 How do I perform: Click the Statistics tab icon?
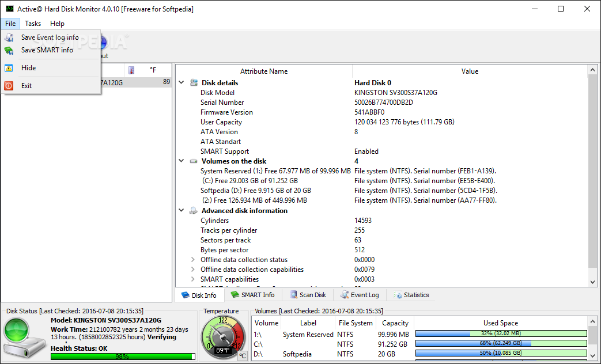pyautogui.click(x=398, y=295)
